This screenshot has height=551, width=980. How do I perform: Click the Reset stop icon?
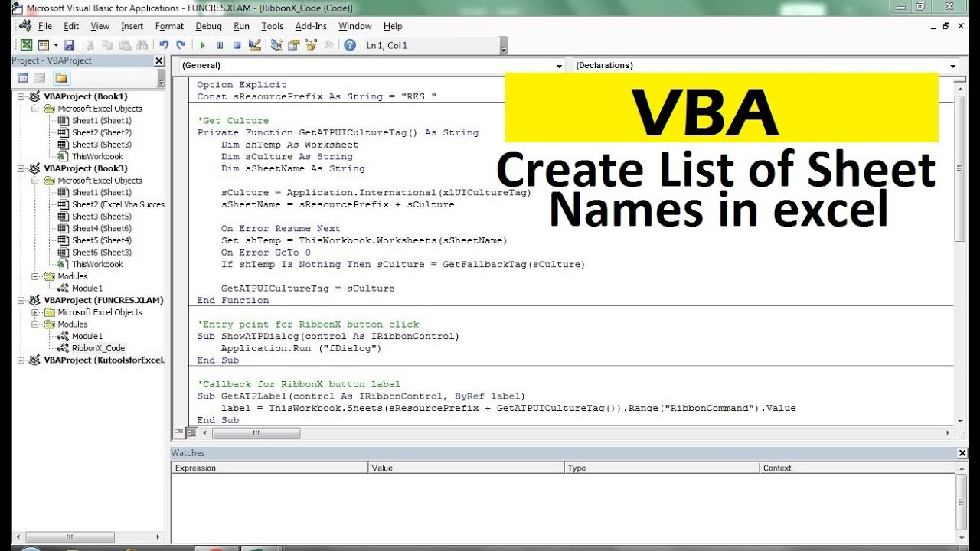237,45
